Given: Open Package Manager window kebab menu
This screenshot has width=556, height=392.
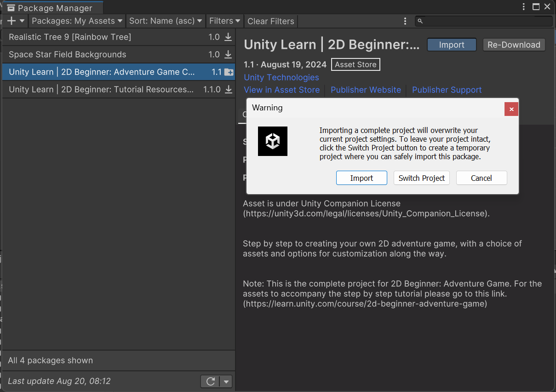Looking at the screenshot, I should click(524, 7).
